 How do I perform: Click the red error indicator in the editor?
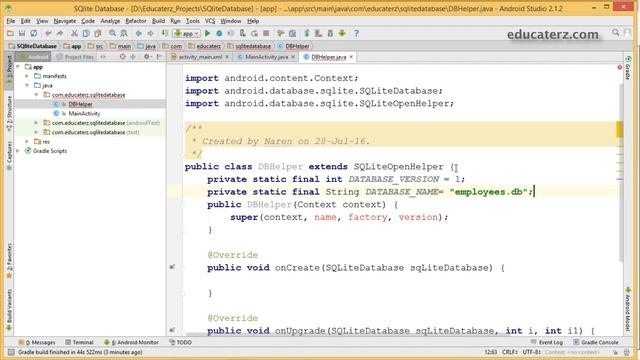coord(620,67)
